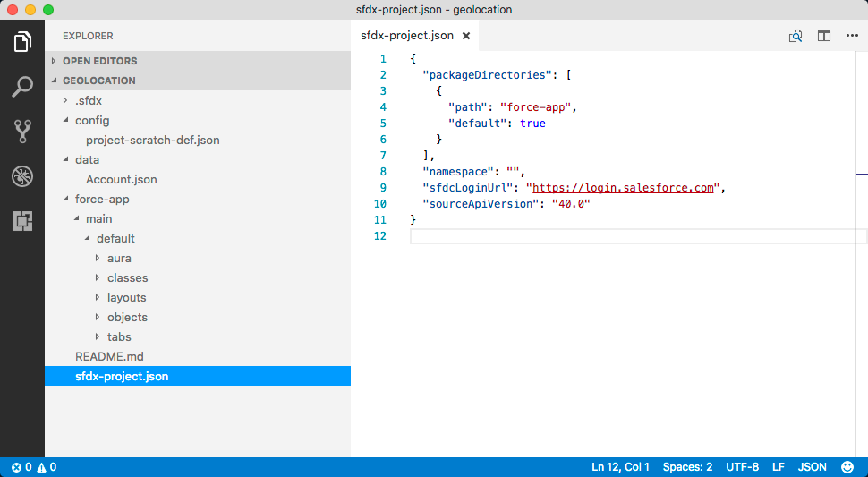This screenshot has width=868, height=477.
Task: Open the Explorer view in activity bar
Action: pos(22,42)
